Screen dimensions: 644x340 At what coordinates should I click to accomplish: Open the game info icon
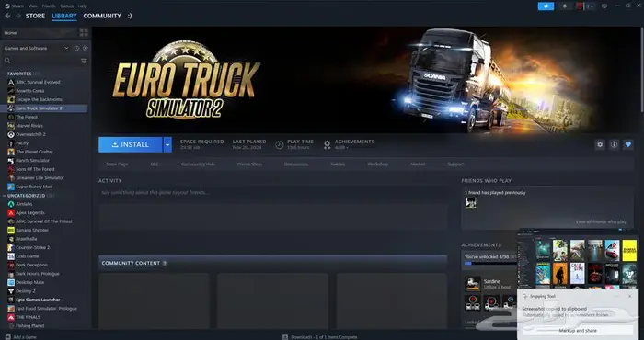[614, 144]
